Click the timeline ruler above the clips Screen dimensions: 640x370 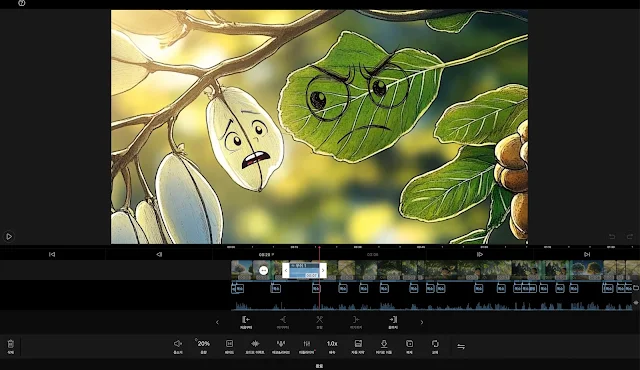tap(432, 247)
